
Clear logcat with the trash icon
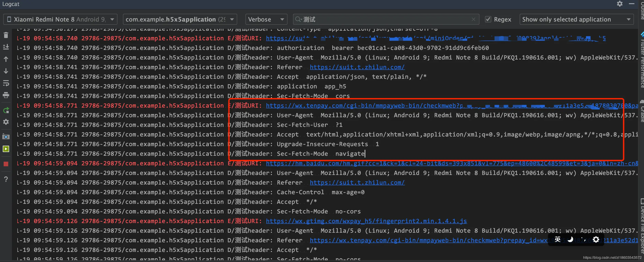(6, 35)
